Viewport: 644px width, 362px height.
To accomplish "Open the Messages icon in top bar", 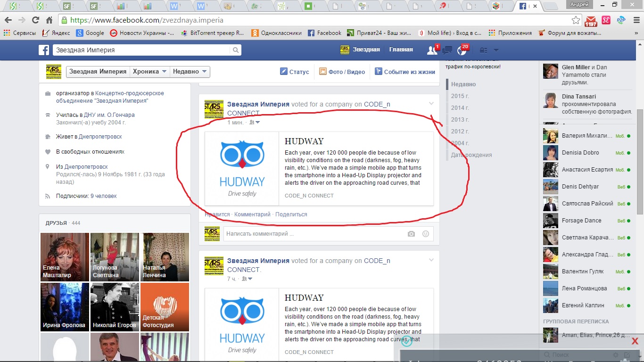I will pyautogui.click(x=447, y=50).
